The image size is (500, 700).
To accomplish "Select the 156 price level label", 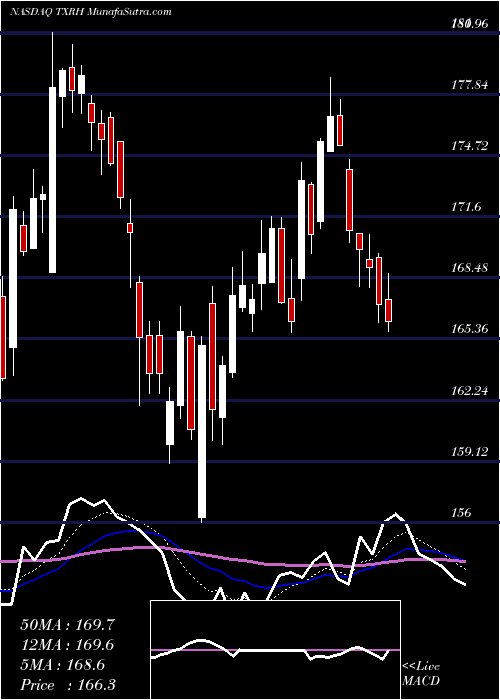I will tap(461, 512).
